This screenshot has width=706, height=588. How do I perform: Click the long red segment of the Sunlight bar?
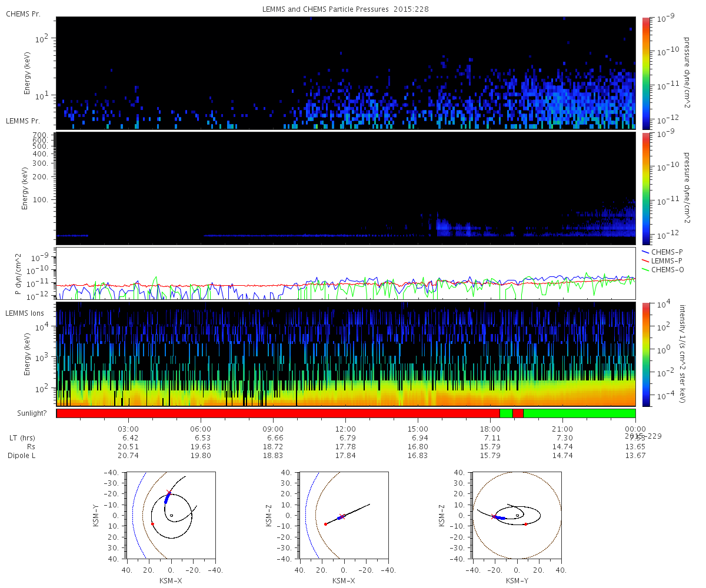[277, 413]
